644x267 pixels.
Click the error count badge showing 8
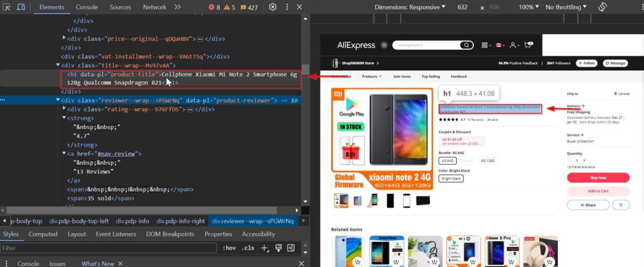coord(214,7)
